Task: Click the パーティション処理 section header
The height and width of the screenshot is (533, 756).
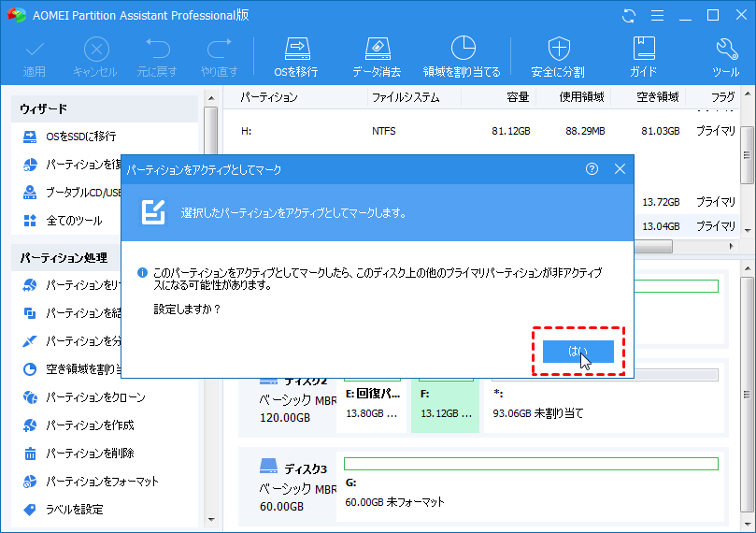Action: (x=65, y=258)
